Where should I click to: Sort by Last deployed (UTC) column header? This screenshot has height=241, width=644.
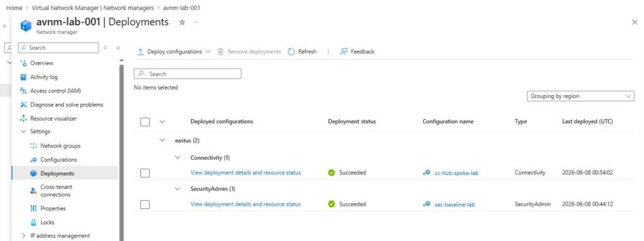coord(587,121)
